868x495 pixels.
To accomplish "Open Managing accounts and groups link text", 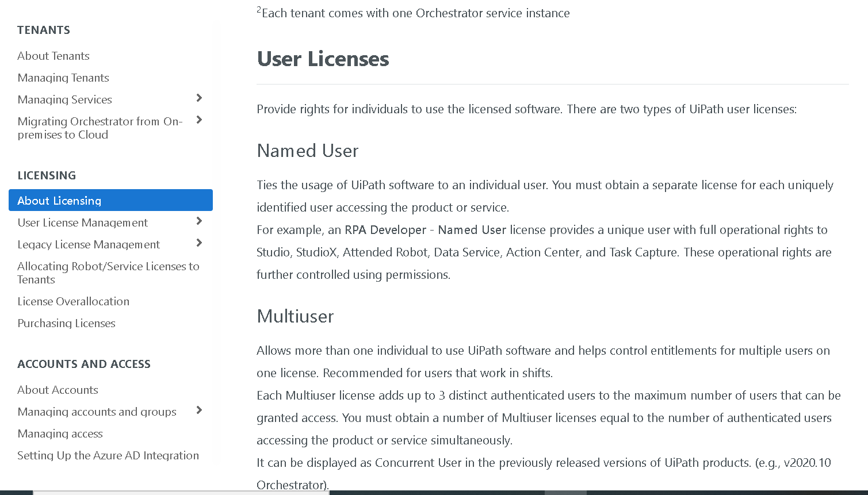I will (97, 412).
